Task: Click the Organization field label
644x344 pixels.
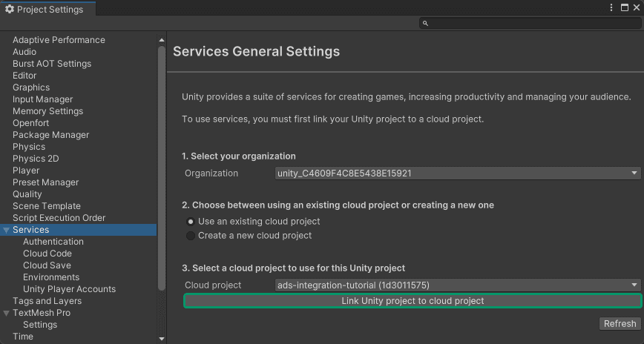Action: 211,173
